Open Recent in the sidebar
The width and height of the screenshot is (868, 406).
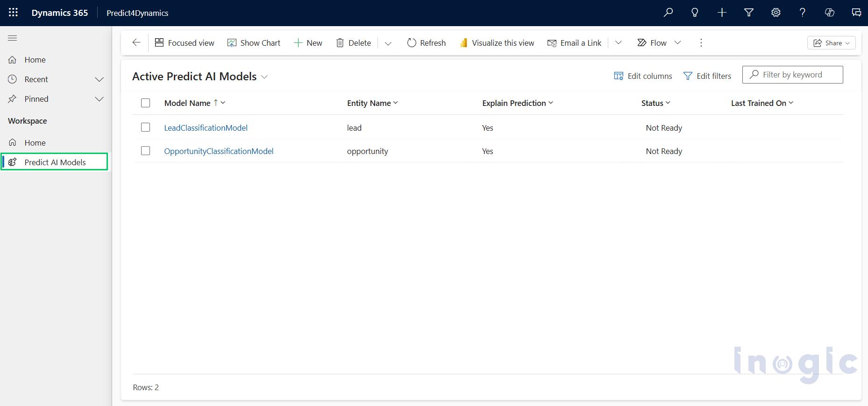36,79
